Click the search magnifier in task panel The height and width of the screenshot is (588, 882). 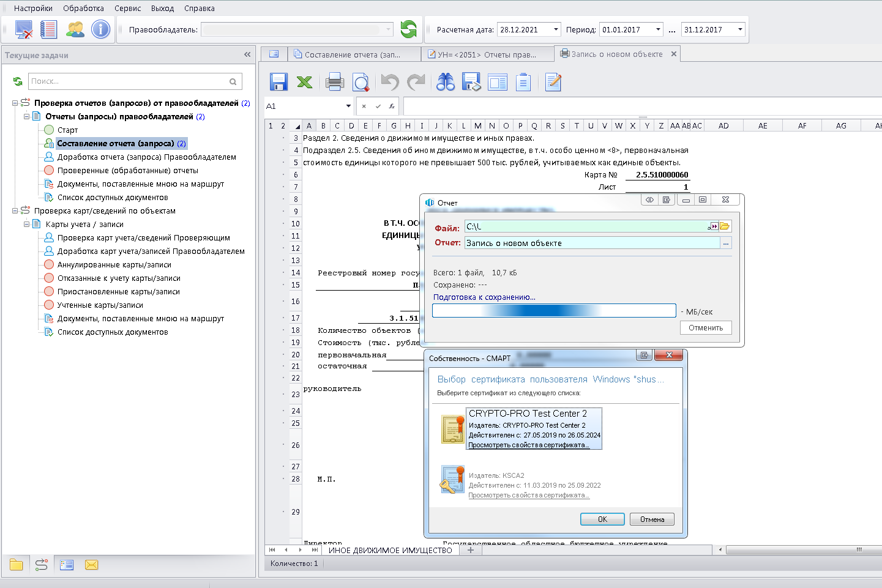[233, 81]
